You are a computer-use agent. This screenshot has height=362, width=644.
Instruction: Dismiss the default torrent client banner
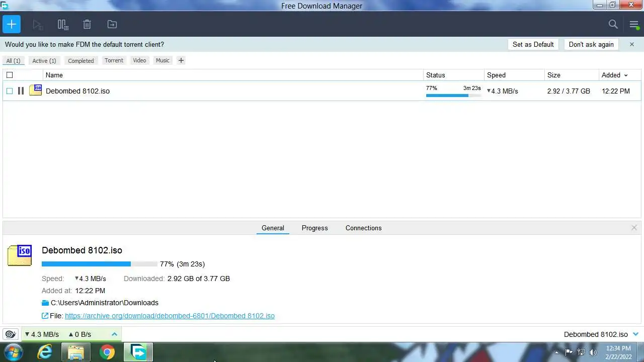[632, 44]
